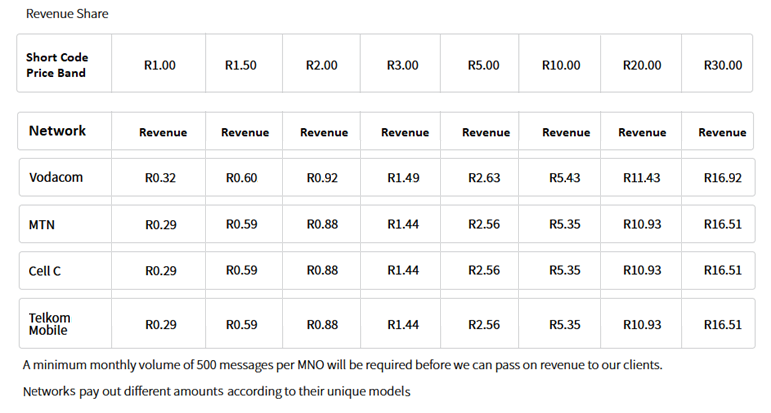This screenshot has width=771, height=413.
Task: Click the networks pay out note
Action: (x=216, y=390)
